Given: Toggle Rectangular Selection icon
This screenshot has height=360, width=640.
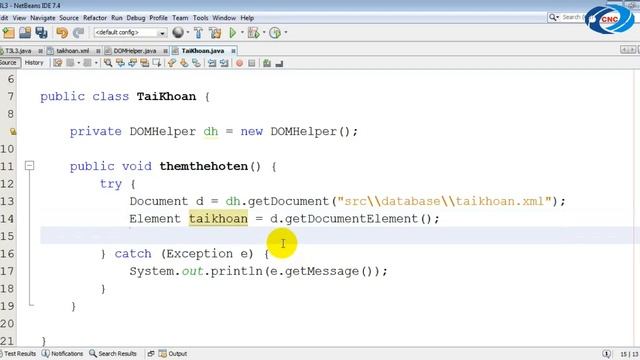Looking at the screenshot, I should (x=157, y=63).
